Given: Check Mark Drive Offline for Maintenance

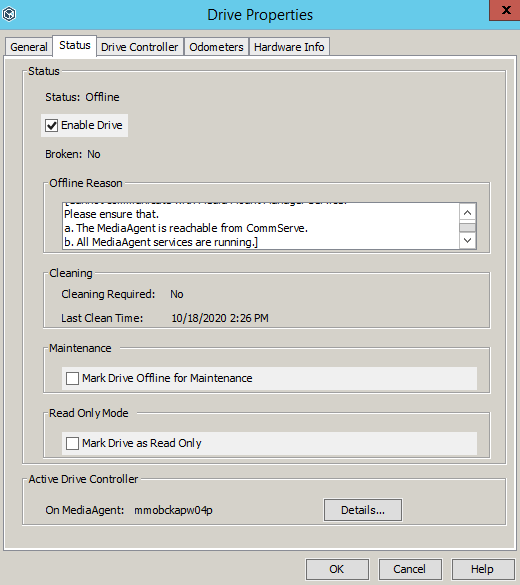Looking at the screenshot, I should click(72, 378).
